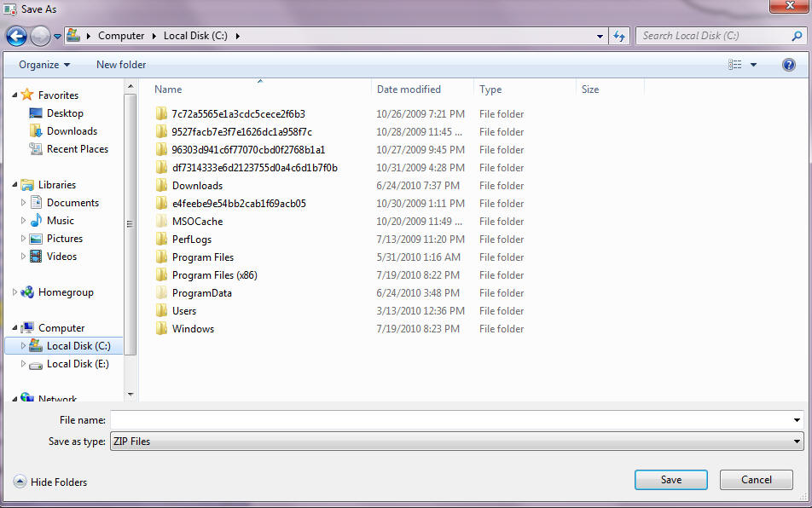This screenshot has width=812, height=508.
Task: Select folder e4feebe9e54bb2cab1f69acb05
Action: tap(239, 204)
